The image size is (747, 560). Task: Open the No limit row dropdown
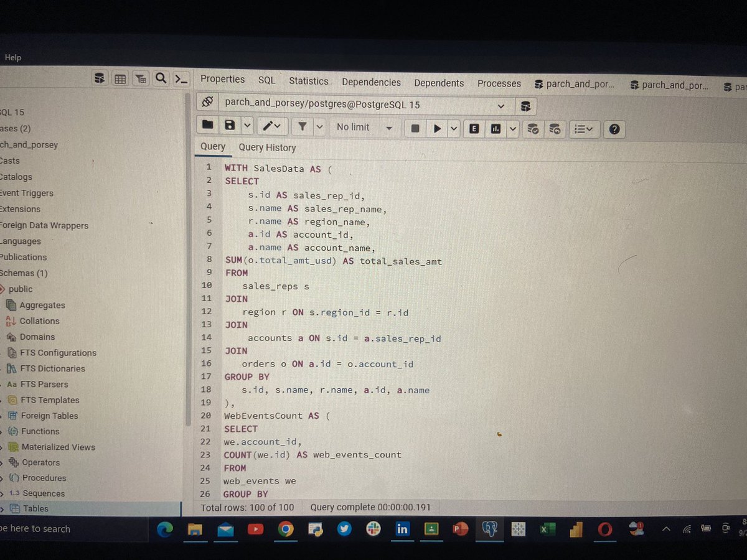tap(364, 127)
